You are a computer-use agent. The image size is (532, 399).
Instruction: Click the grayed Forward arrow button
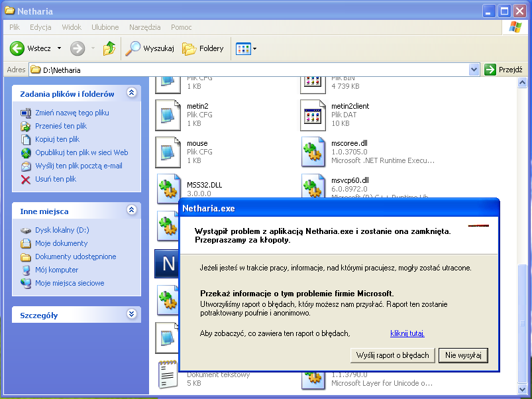(78, 48)
